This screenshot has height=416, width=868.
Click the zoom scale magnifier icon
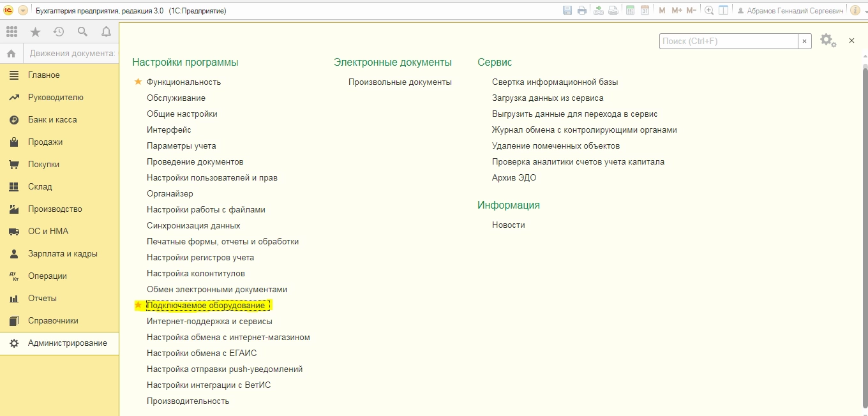[708, 10]
